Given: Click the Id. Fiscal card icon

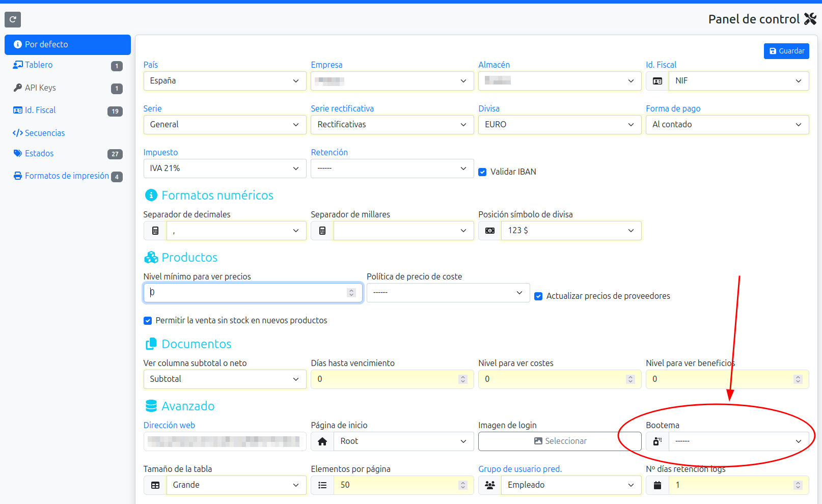Looking at the screenshot, I should coord(657,81).
